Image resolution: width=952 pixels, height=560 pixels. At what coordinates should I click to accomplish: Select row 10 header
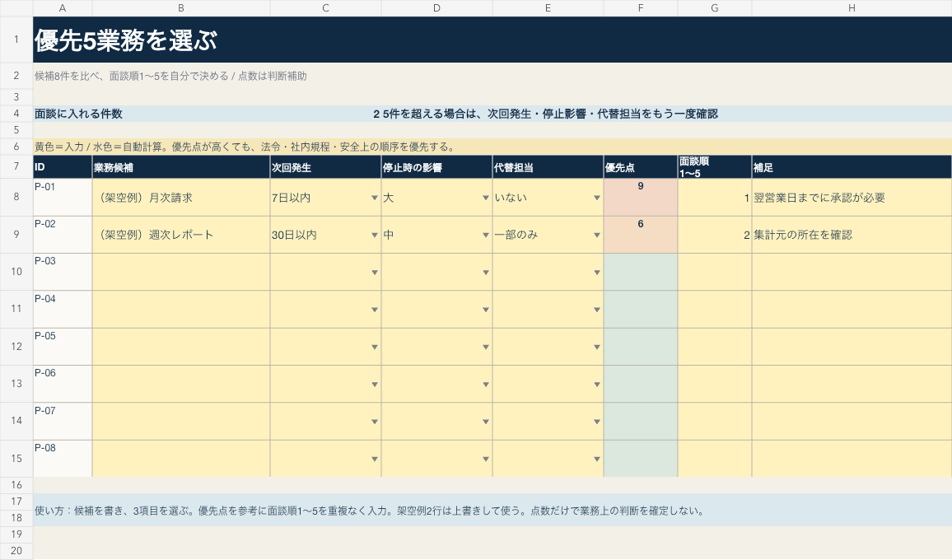point(16,272)
